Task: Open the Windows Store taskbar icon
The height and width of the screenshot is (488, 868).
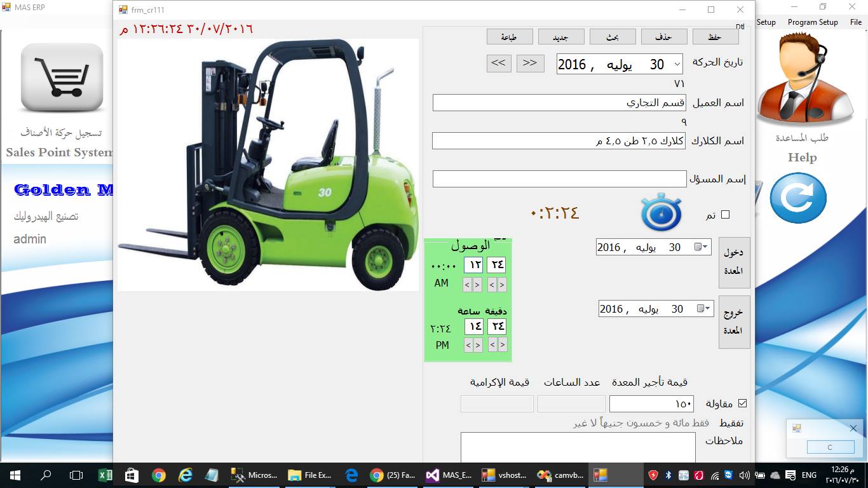Action: (x=132, y=475)
